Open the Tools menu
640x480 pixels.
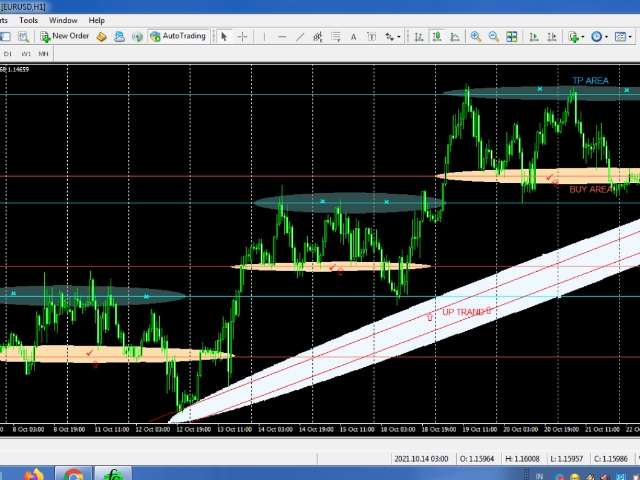29,20
